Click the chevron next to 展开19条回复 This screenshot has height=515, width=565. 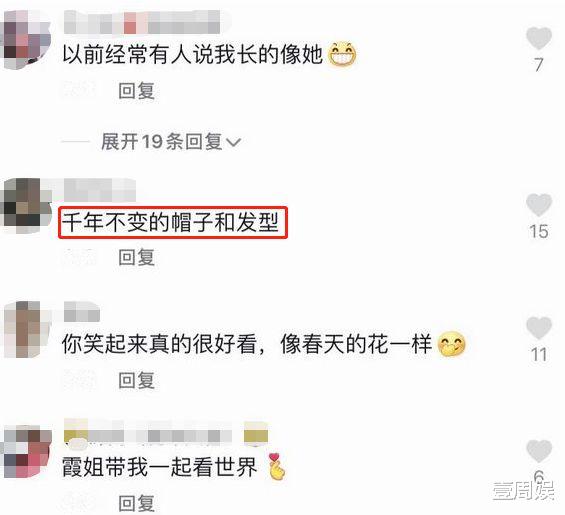(x=233, y=142)
